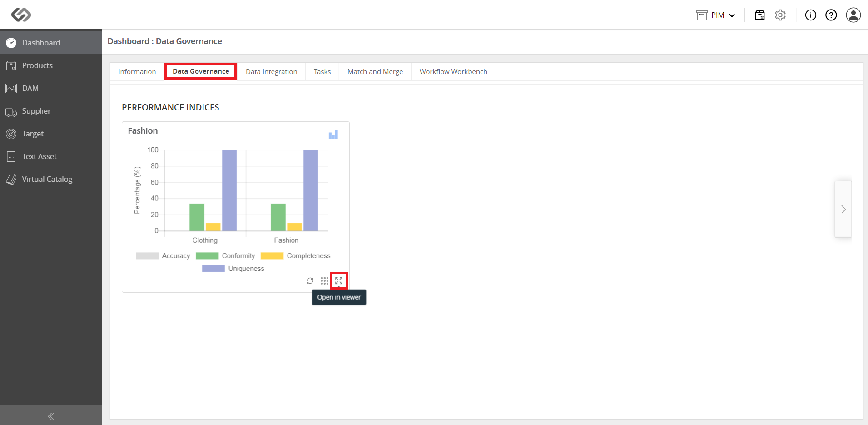Open the Virtual Catalog section
Image resolution: width=868 pixels, height=425 pixels.
51,179
